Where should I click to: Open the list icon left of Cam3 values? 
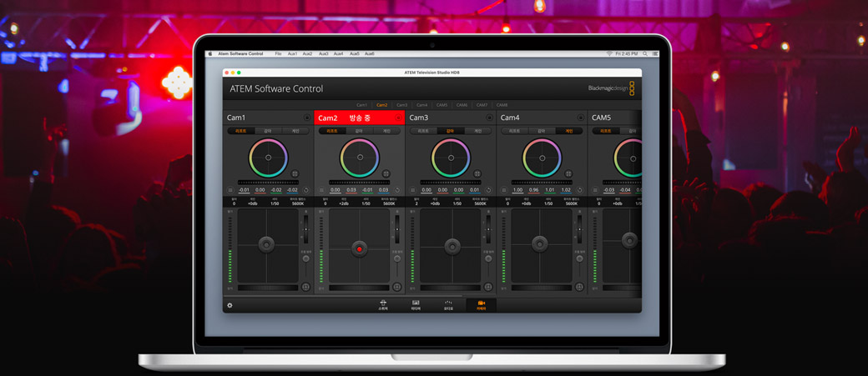[412, 190]
